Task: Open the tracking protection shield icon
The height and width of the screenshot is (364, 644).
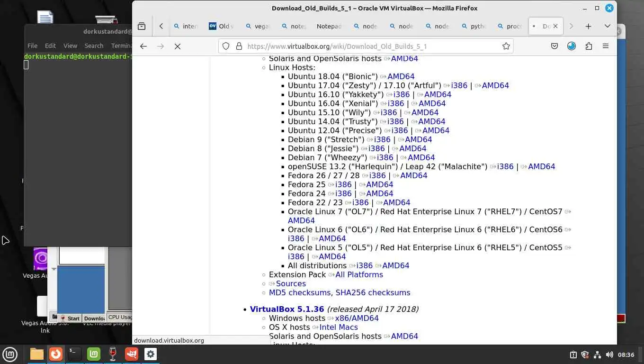Action: tap(226, 46)
